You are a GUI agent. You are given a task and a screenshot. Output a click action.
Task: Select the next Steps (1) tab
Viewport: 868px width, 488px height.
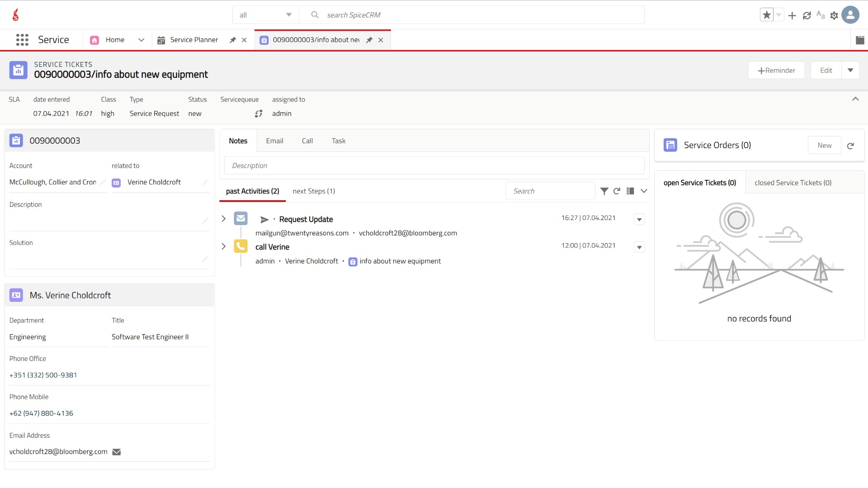tap(314, 191)
